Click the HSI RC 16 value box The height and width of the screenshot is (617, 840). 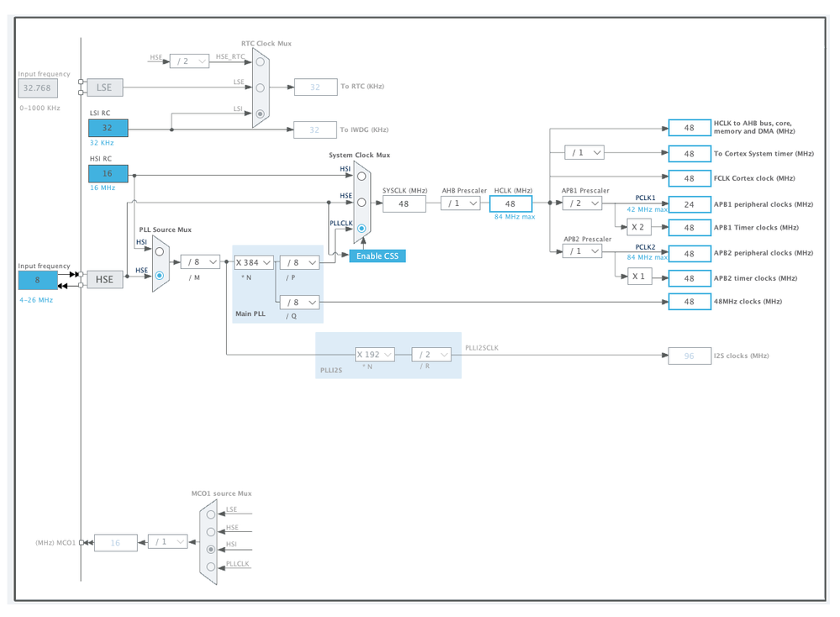[x=108, y=173]
